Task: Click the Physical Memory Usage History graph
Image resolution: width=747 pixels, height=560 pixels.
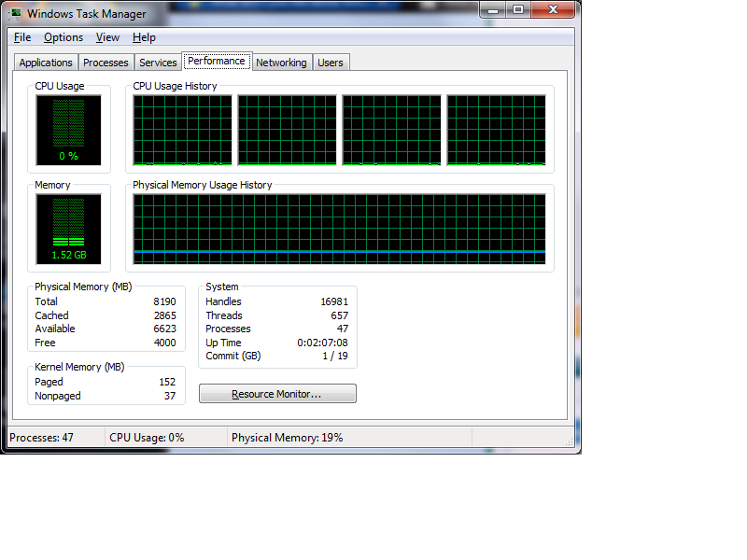Action: coord(340,229)
